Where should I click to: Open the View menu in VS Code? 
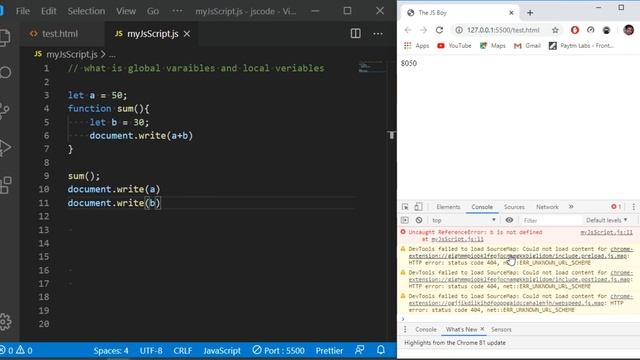[126, 11]
